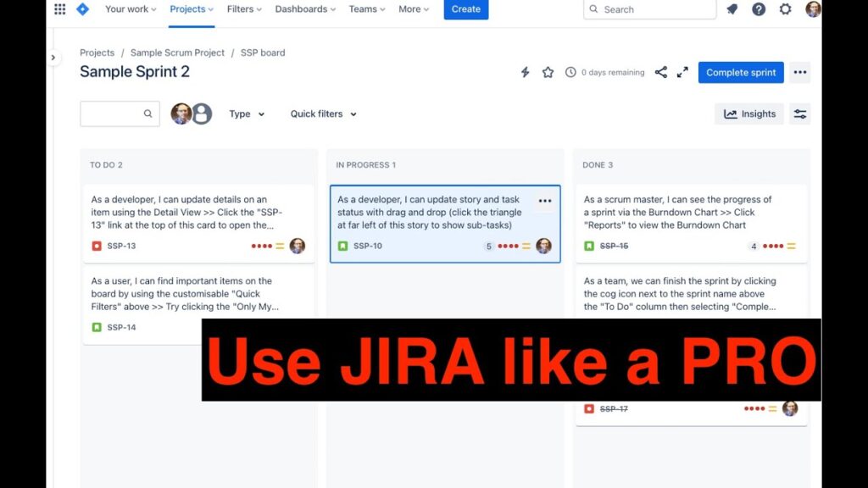Click the board search input box
This screenshot has height=488, width=868.
coord(120,114)
